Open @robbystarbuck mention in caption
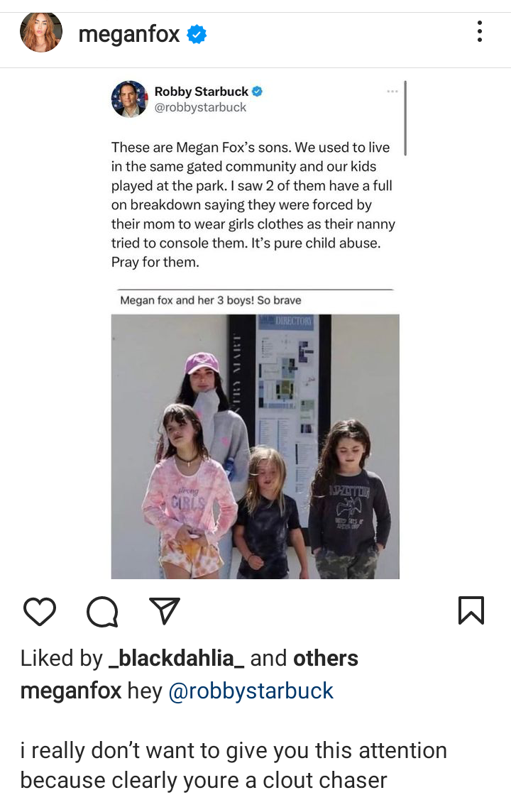This screenshot has height=812, width=511. [251, 691]
